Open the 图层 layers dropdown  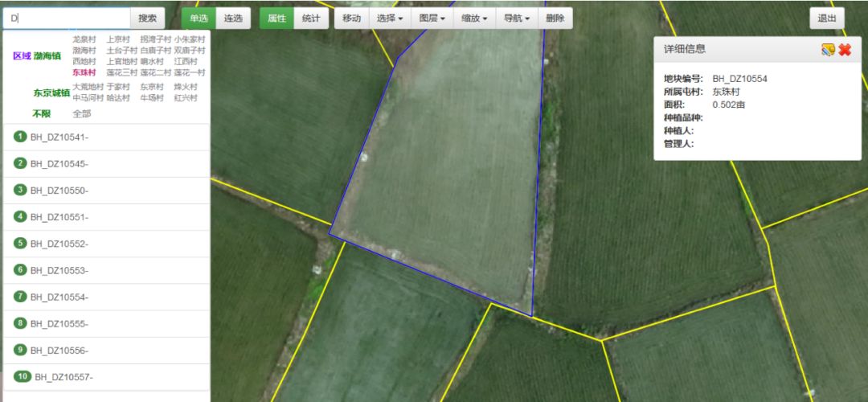click(x=432, y=18)
